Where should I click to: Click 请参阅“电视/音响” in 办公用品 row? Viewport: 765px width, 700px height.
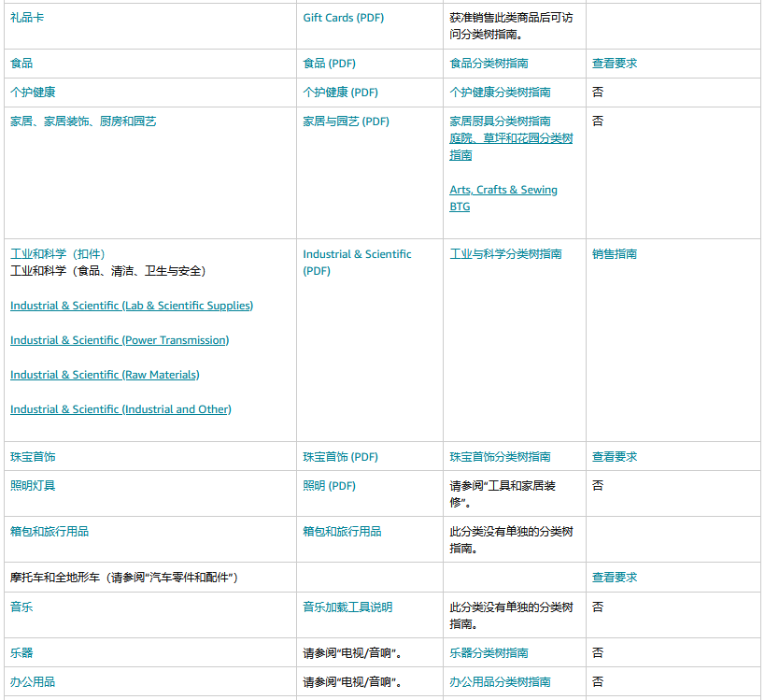click(x=352, y=682)
